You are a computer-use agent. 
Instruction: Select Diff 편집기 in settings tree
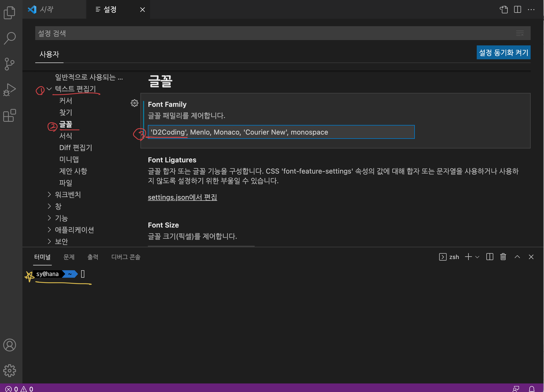(76, 148)
